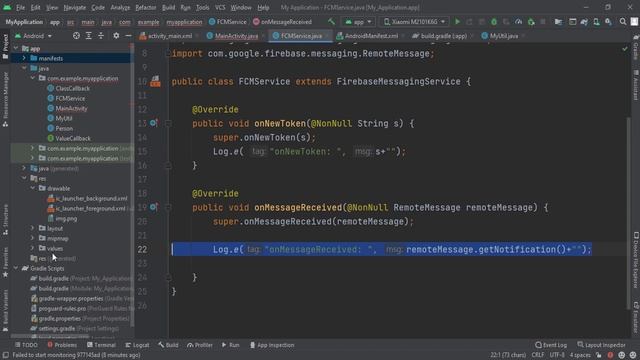Click the override gutter icon at line 13

pyautogui.click(x=153, y=123)
